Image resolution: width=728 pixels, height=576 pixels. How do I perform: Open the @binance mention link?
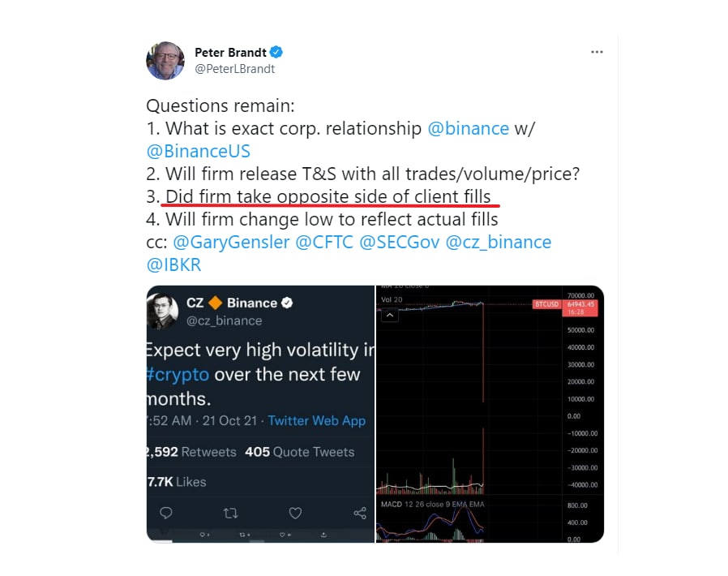point(468,129)
